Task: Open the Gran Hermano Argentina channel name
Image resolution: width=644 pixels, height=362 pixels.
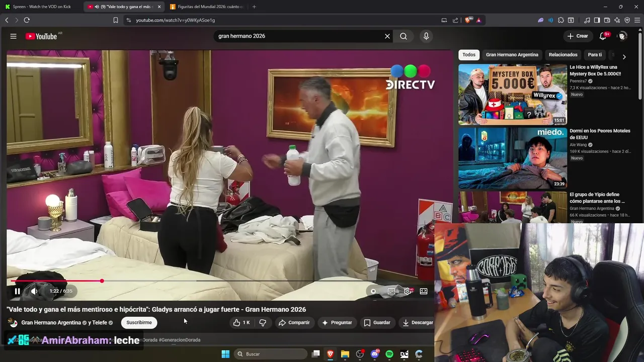Action: (51, 323)
